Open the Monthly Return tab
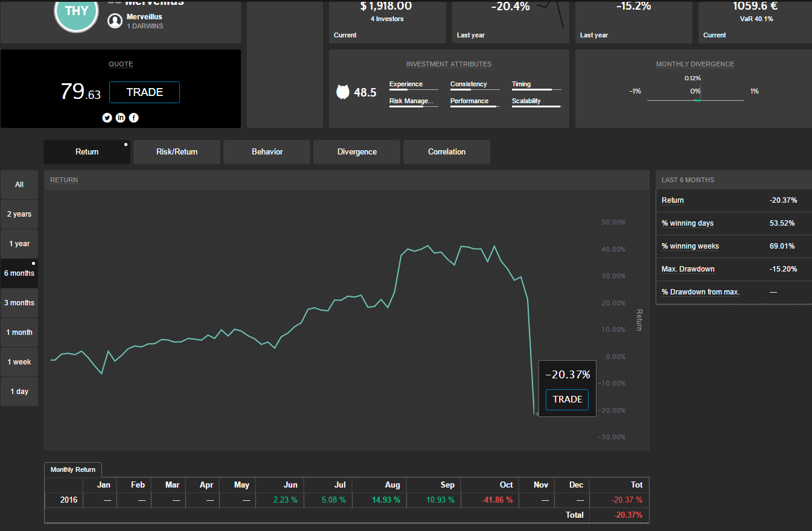Image resolution: width=812 pixels, height=531 pixels. (73, 469)
